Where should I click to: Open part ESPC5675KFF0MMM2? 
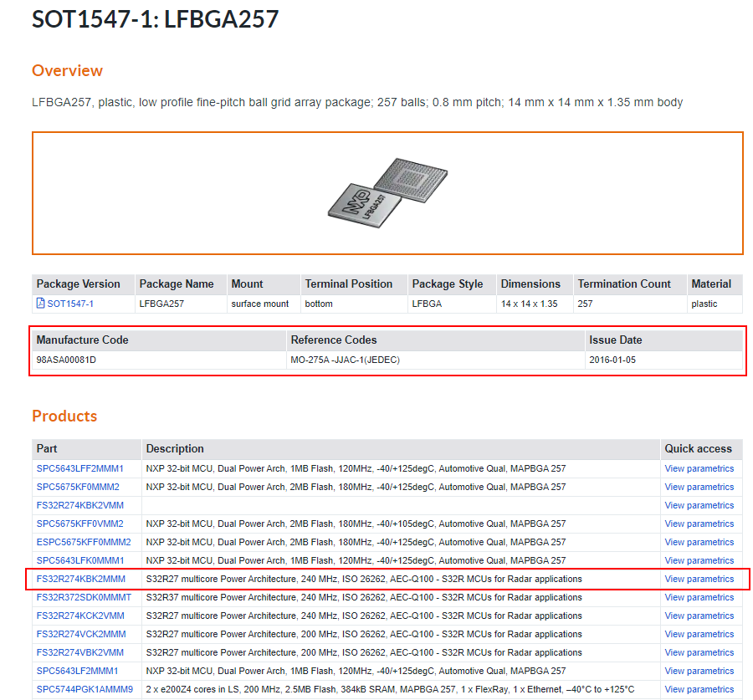tap(83, 542)
